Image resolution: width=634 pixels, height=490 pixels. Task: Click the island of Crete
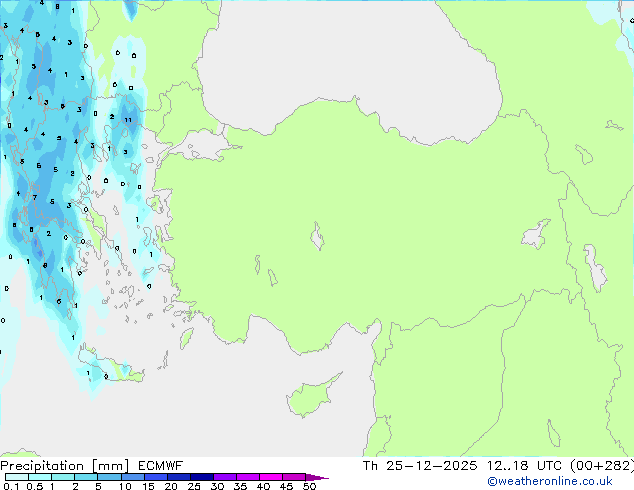[x=109, y=366]
